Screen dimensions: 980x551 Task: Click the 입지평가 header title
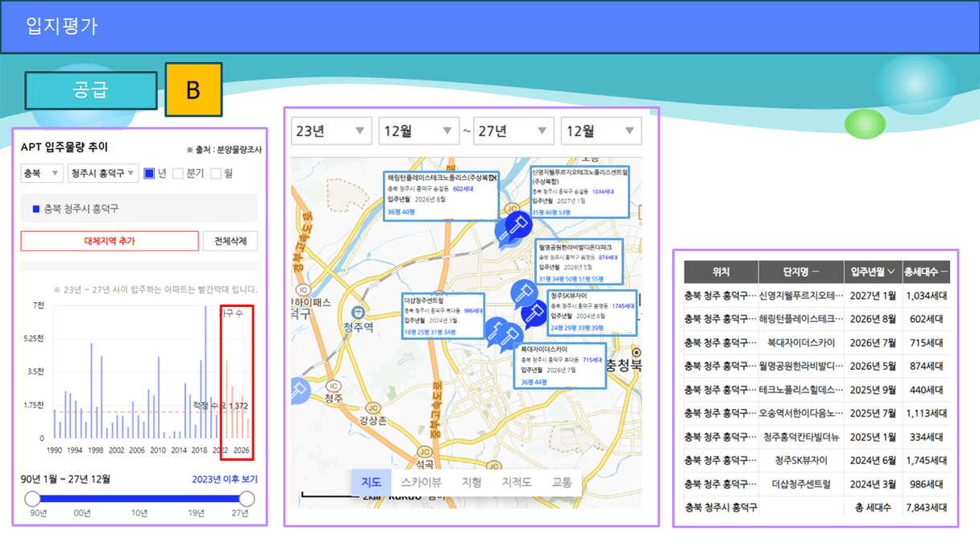[x=61, y=26]
